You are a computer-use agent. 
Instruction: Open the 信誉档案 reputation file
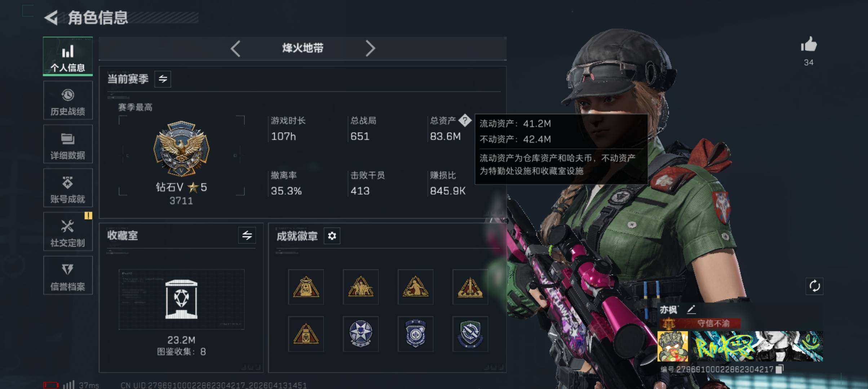[x=68, y=276]
